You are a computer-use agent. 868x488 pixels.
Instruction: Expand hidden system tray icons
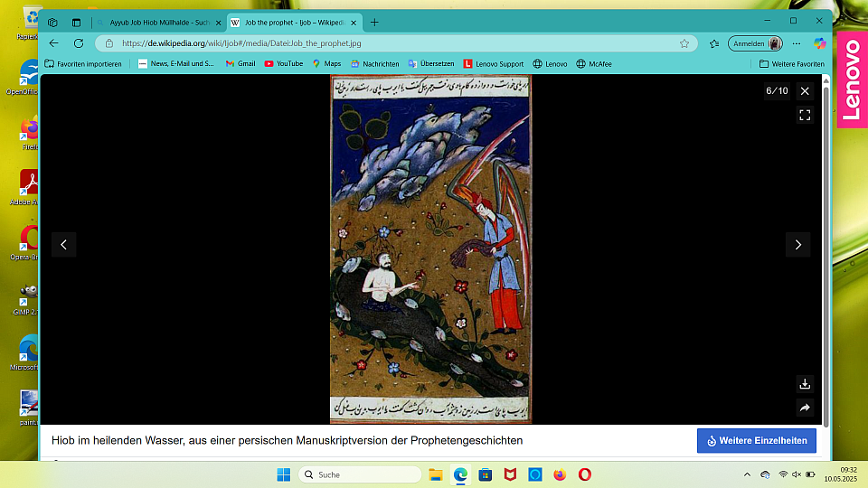747,474
